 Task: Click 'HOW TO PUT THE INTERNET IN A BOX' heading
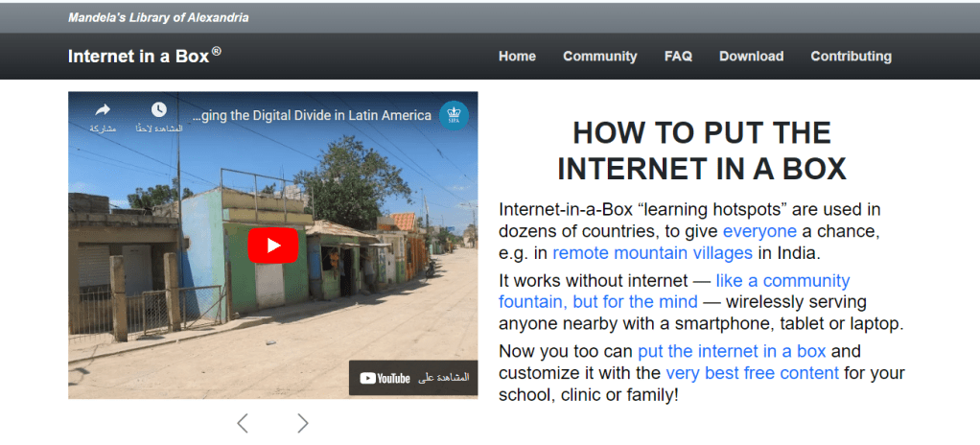[701, 151]
